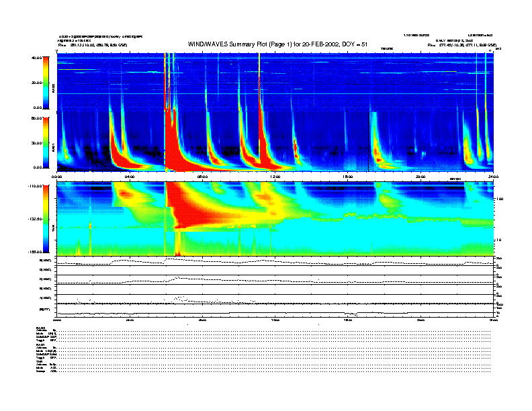The height and width of the screenshot is (411, 532).
Task: Click the 08:00 tick below RAD1 spectrogram
Action: 202,177
